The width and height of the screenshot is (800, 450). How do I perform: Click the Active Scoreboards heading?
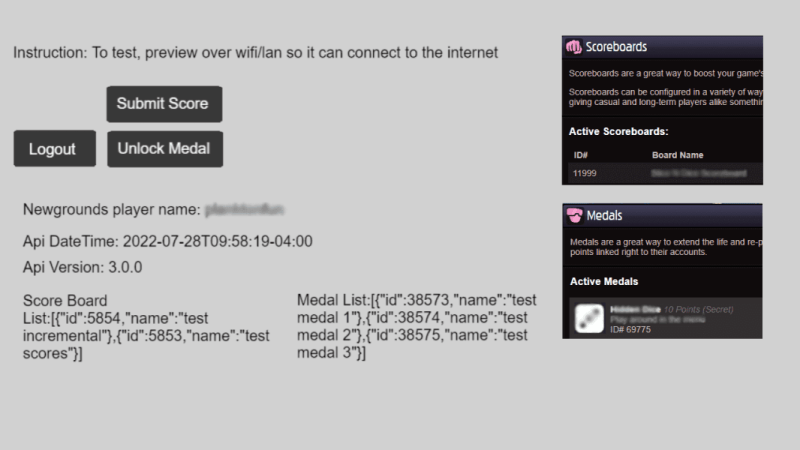pyautogui.click(x=618, y=132)
